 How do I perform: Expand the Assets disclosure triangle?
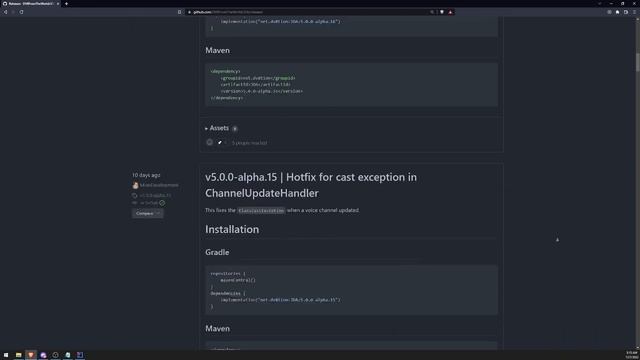pyautogui.click(x=206, y=129)
